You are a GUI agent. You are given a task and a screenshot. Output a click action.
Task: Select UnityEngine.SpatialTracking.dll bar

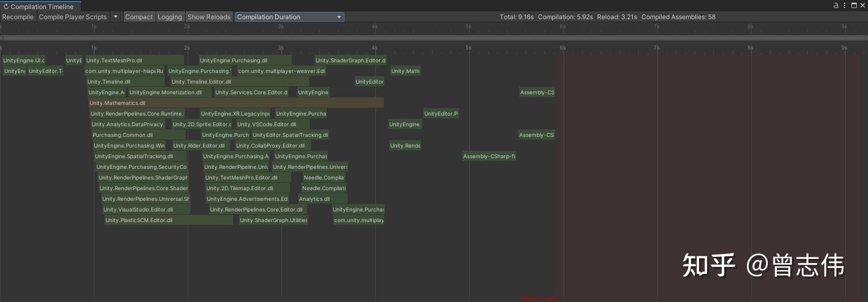coord(140,156)
